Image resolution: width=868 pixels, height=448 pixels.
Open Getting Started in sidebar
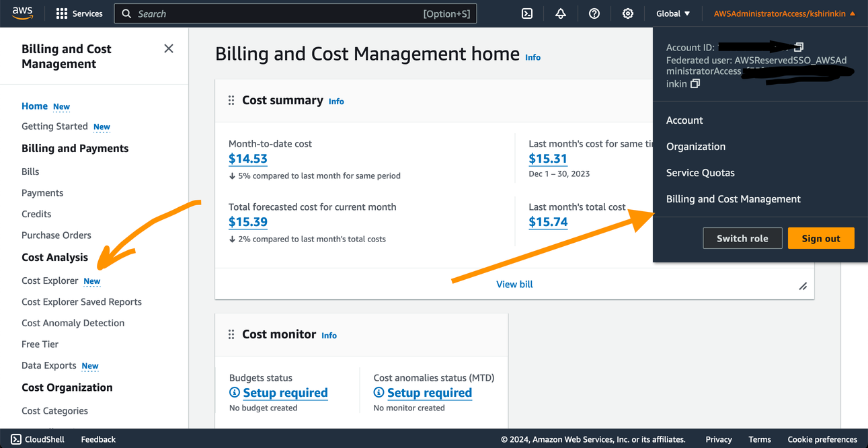click(x=54, y=126)
